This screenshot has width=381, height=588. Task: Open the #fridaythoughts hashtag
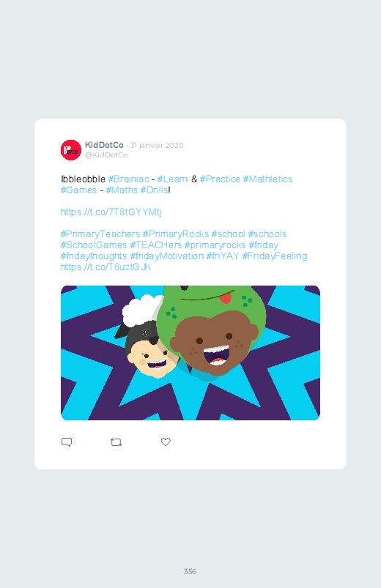[94, 256]
